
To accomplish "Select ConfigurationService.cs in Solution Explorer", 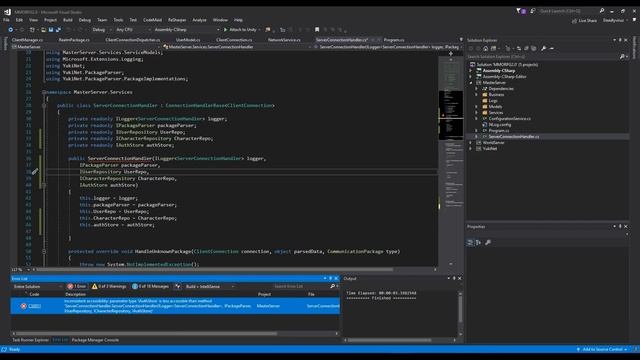I will 510,118.
